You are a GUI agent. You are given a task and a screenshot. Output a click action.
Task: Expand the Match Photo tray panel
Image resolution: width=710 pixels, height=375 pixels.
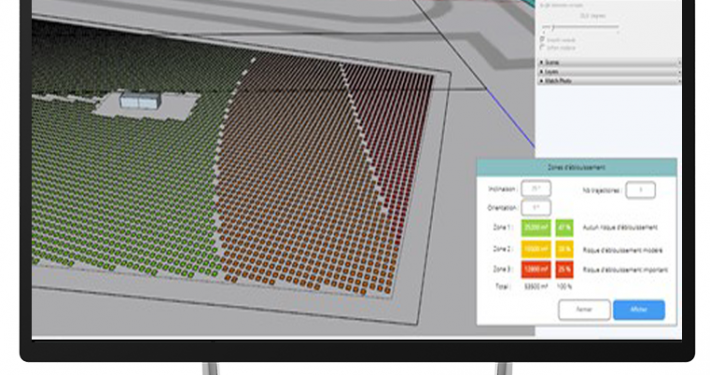tap(608, 81)
